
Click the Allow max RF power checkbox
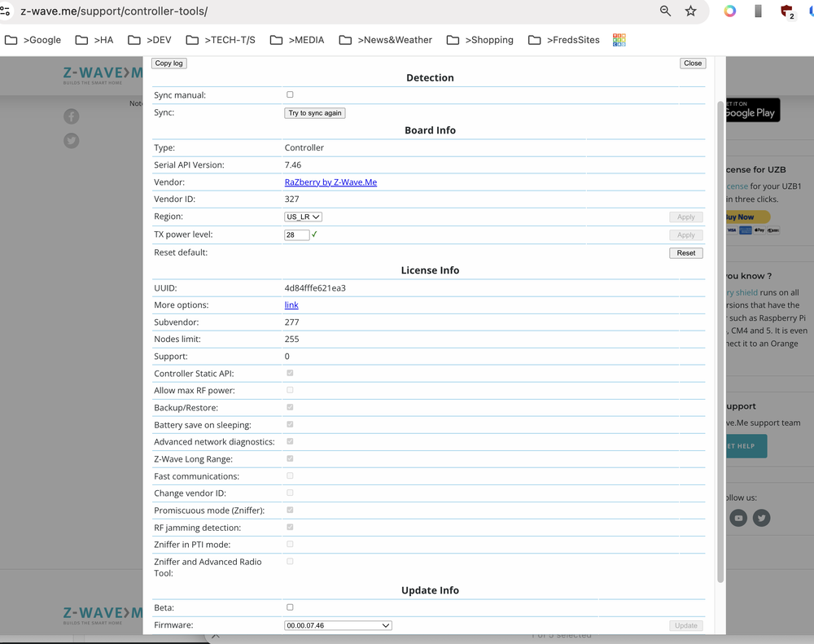point(291,390)
